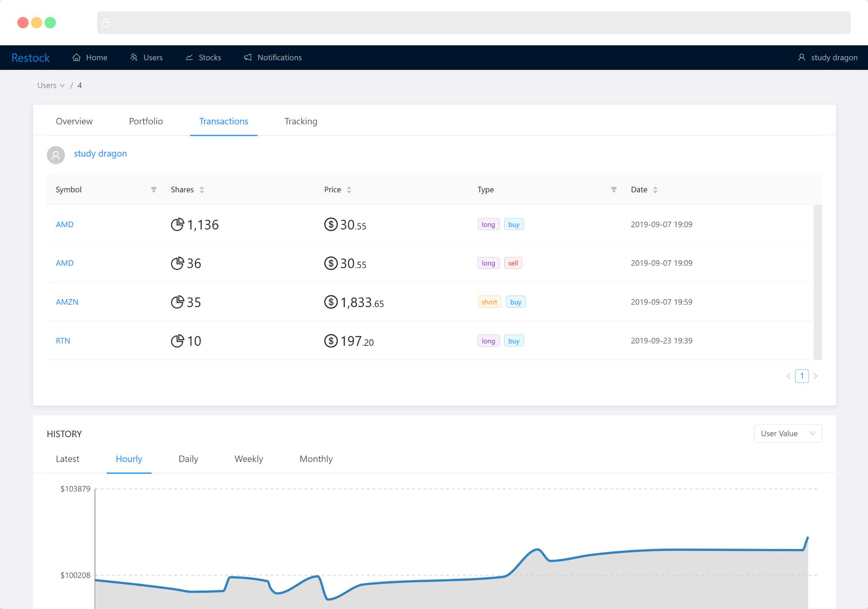Go to previous page arrow in pagination

click(788, 376)
